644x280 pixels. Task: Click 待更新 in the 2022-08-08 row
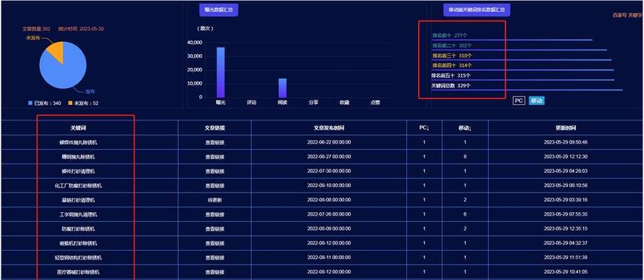[x=215, y=200]
